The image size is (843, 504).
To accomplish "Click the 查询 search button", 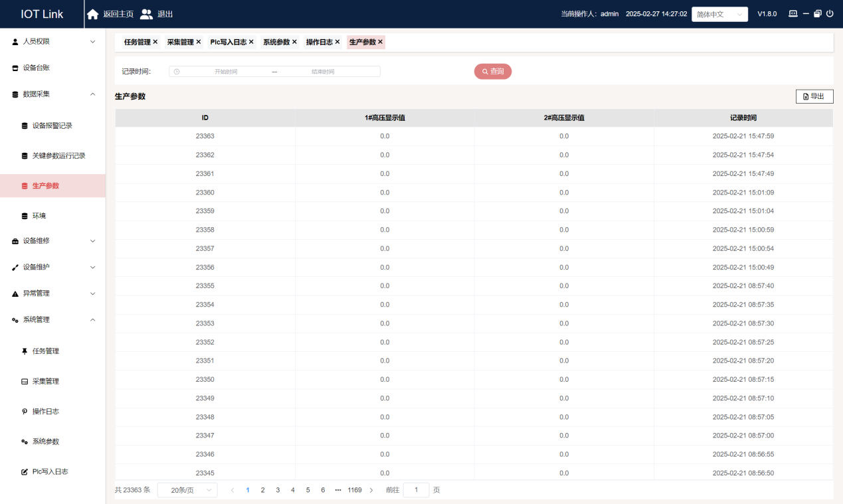I will [x=493, y=71].
